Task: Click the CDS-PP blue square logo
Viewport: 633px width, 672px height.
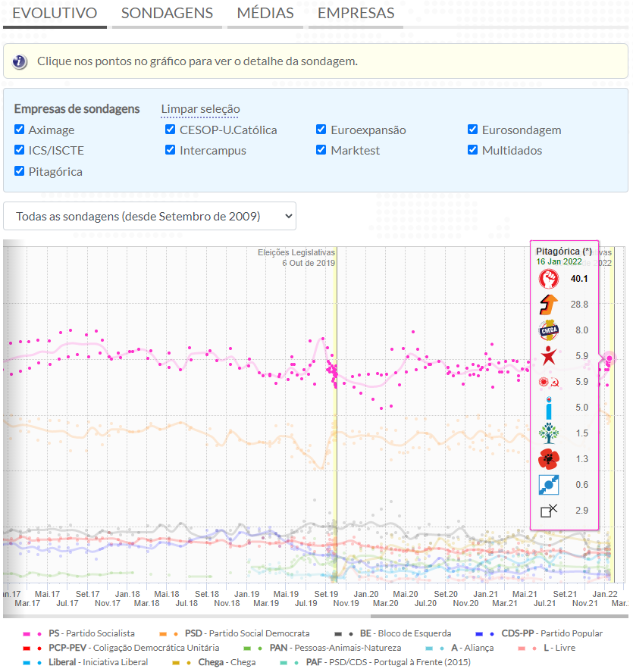Action: coord(548,485)
